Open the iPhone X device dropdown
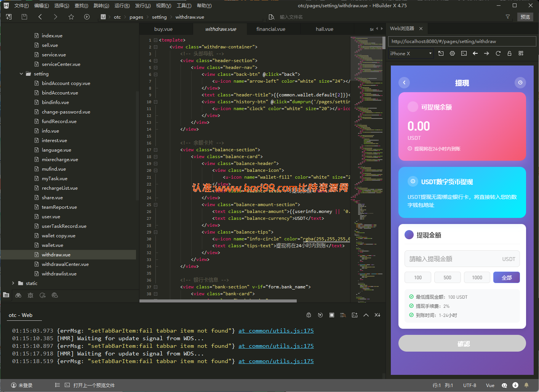Image resolution: width=539 pixels, height=392 pixels. pyautogui.click(x=411, y=54)
